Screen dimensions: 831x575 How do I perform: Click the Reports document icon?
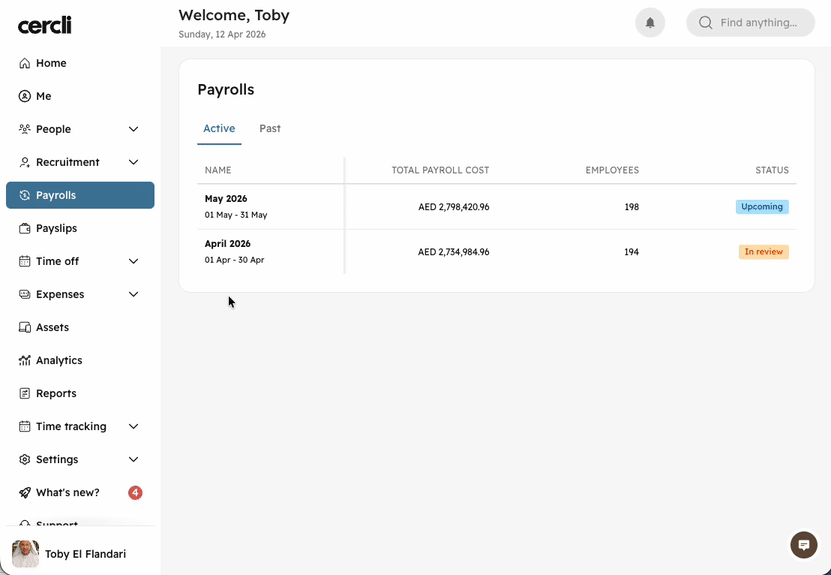[x=24, y=393]
